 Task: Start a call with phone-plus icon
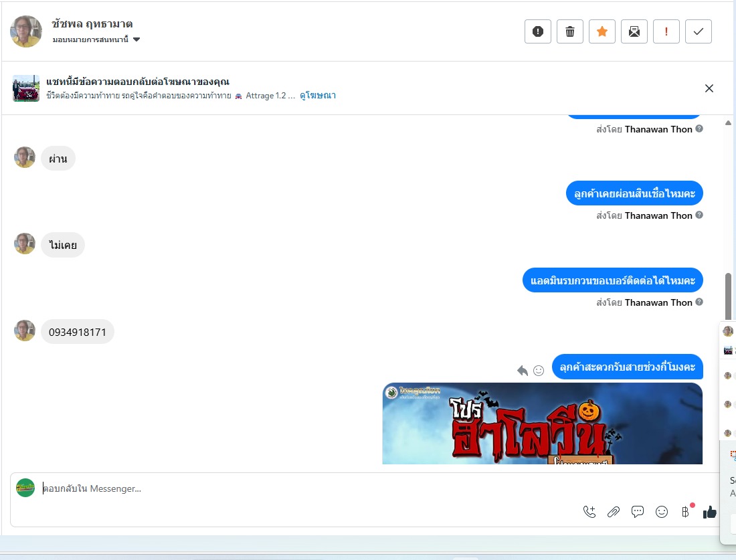click(x=589, y=512)
